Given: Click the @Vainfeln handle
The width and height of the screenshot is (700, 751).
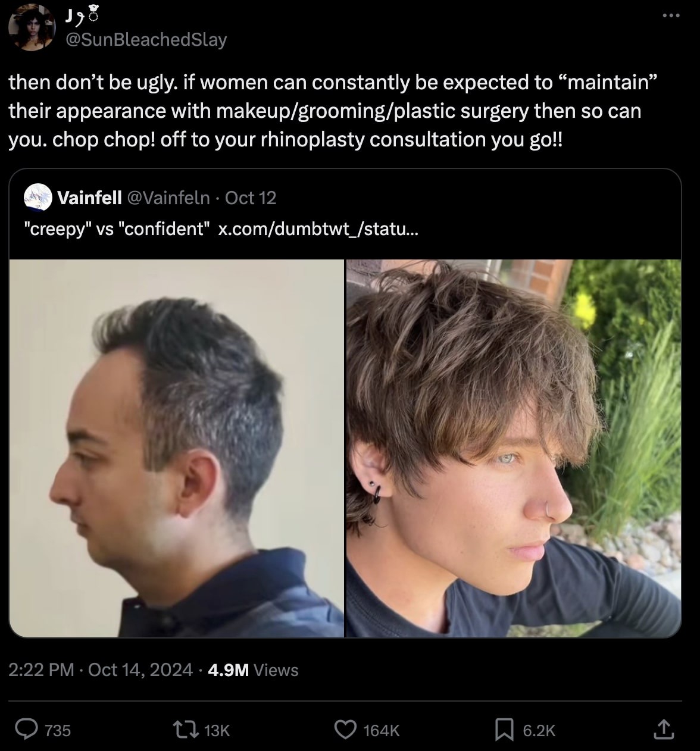Looking at the screenshot, I should coord(168,198).
